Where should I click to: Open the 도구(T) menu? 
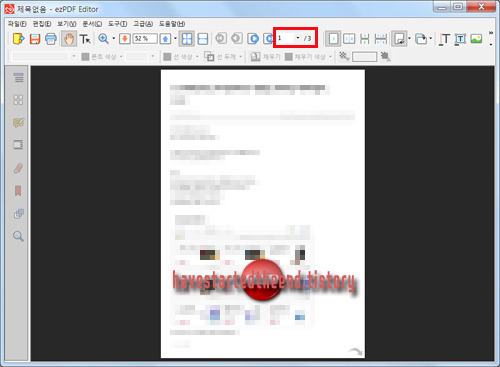pos(118,24)
